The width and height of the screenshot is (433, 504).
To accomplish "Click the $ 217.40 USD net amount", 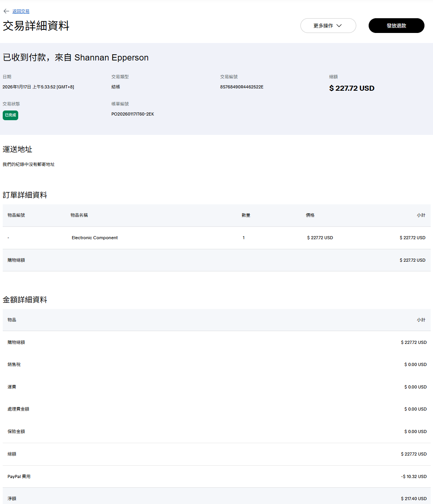I will tap(414, 499).
